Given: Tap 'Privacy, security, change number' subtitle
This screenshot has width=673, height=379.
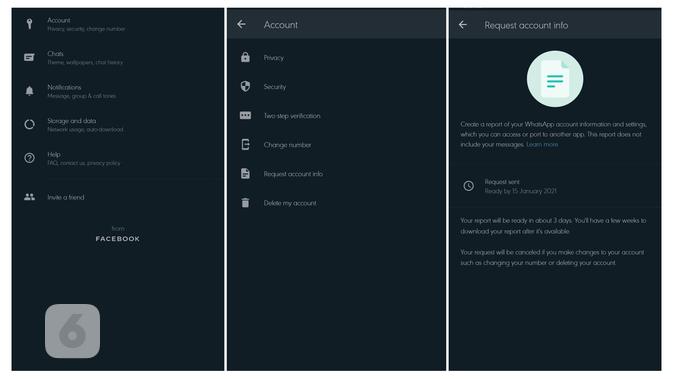Looking at the screenshot, I should pos(86,29).
